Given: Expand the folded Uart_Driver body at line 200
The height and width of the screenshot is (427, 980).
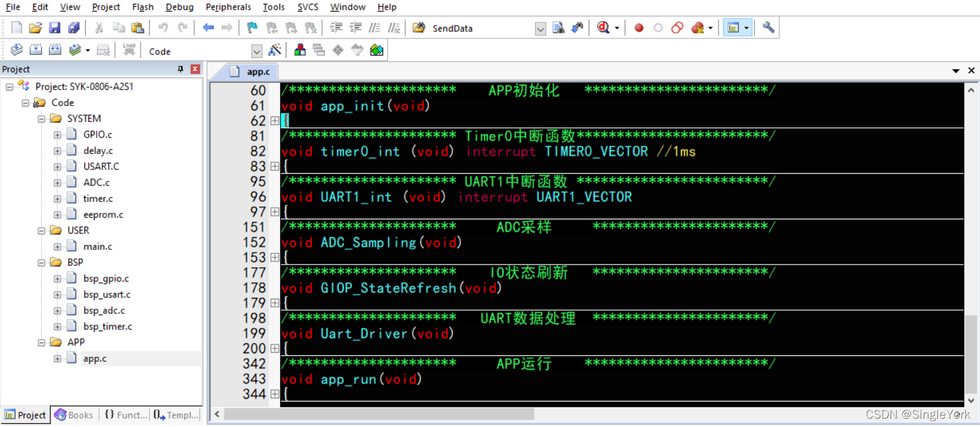Looking at the screenshot, I should [274, 348].
